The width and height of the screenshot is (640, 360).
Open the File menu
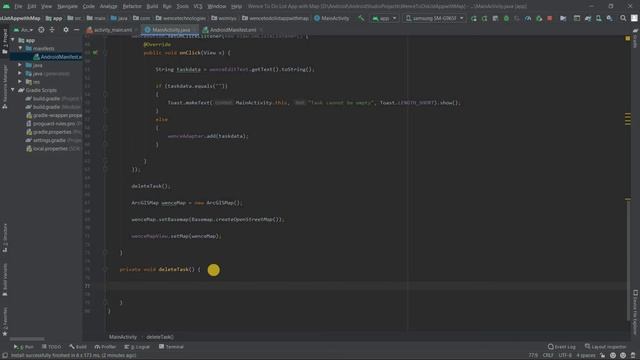pos(18,7)
